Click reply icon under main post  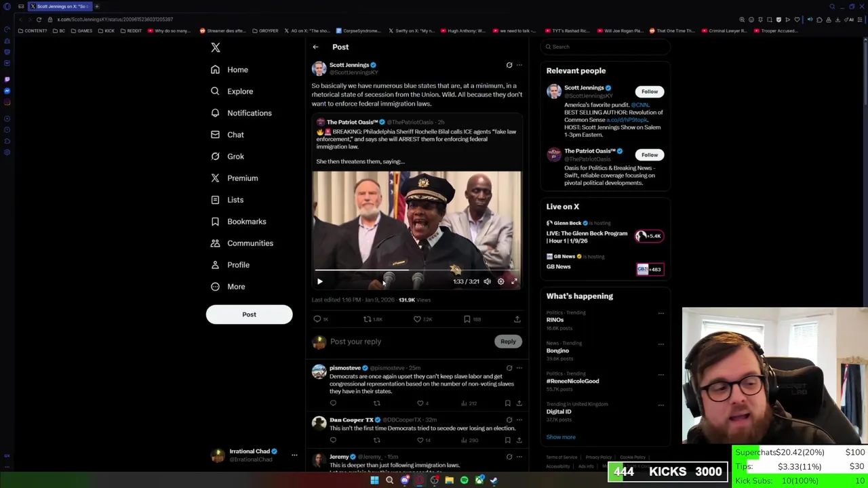(317, 319)
